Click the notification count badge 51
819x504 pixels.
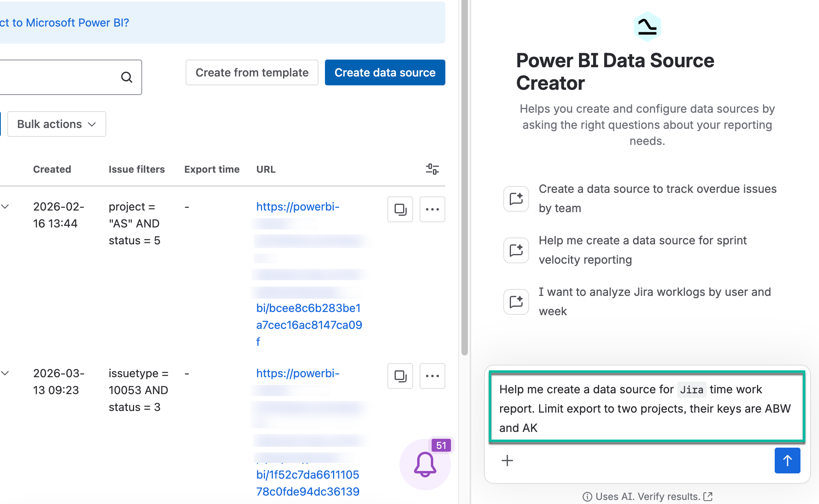(x=441, y=445)
